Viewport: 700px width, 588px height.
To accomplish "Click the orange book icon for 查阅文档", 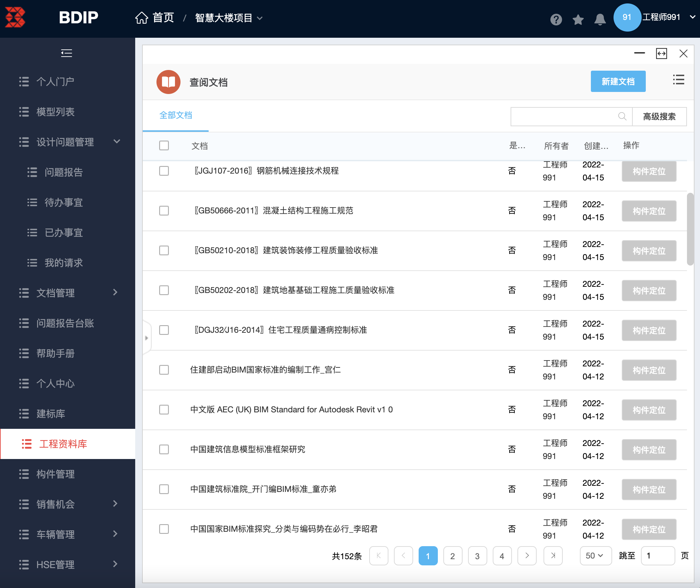I will (168, 82).
